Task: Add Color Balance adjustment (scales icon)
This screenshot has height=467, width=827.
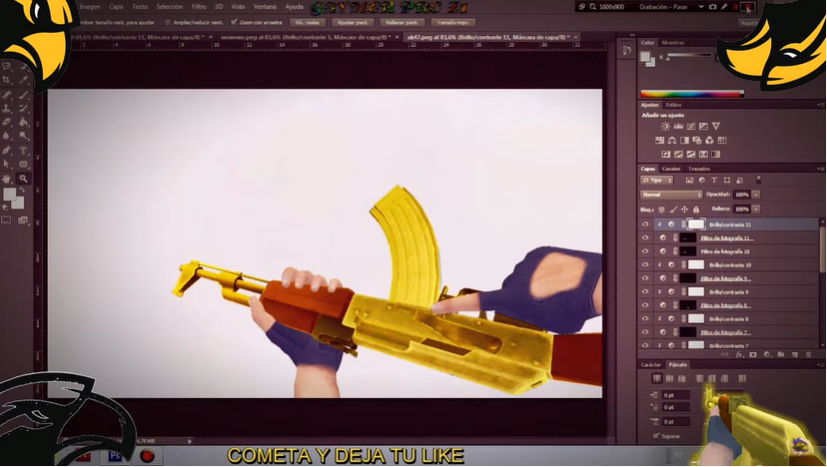Action: [x=672, y=140]
